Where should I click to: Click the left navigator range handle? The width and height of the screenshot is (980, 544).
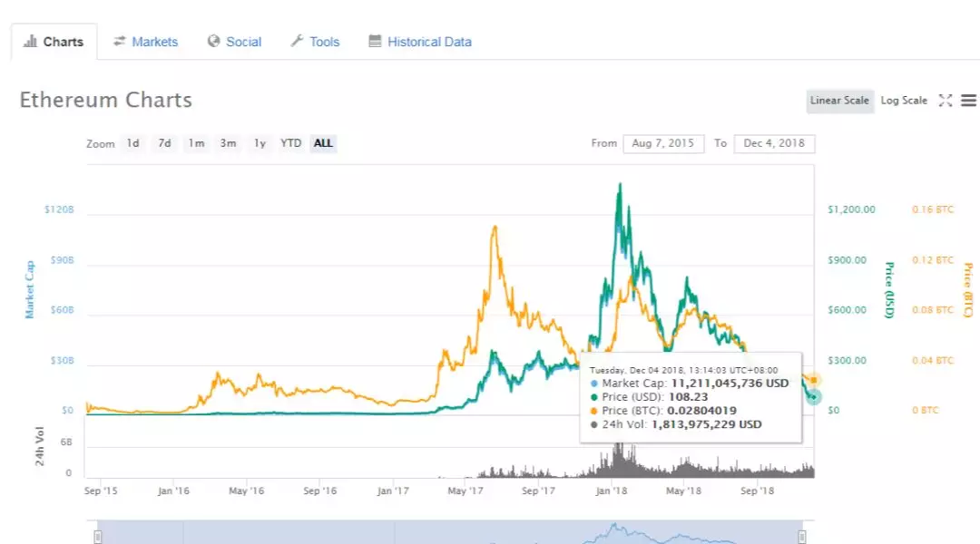pos(97,537)
